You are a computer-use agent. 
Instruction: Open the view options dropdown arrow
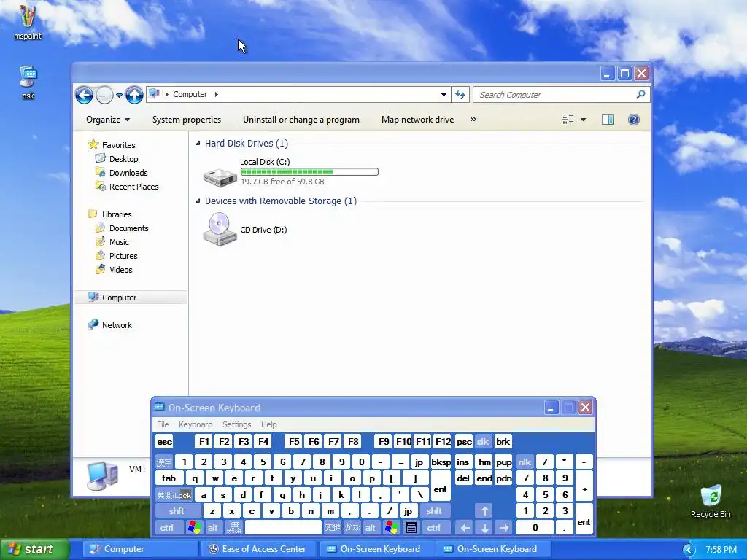pyautogui.click(x=583, y=120)
